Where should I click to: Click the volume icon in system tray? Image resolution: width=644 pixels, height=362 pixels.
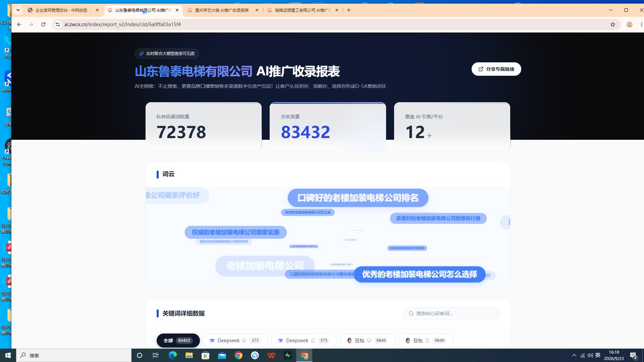590,355
